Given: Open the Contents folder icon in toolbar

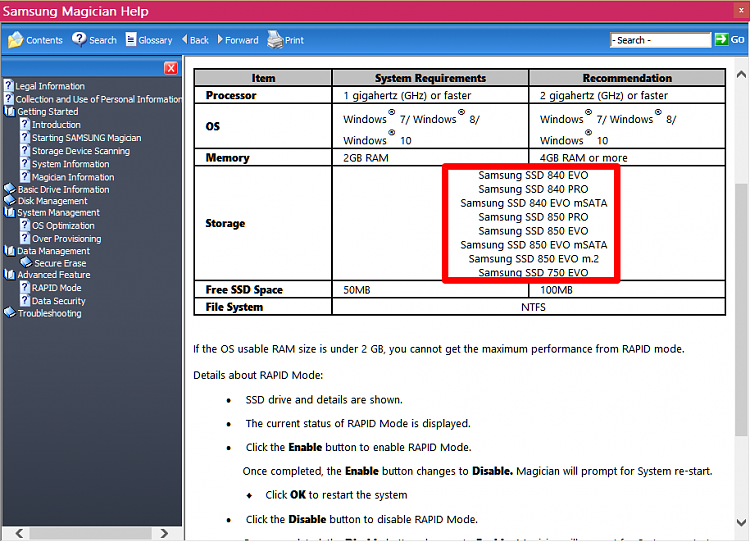Looking at the screenshot, I should tap(15, 40).
